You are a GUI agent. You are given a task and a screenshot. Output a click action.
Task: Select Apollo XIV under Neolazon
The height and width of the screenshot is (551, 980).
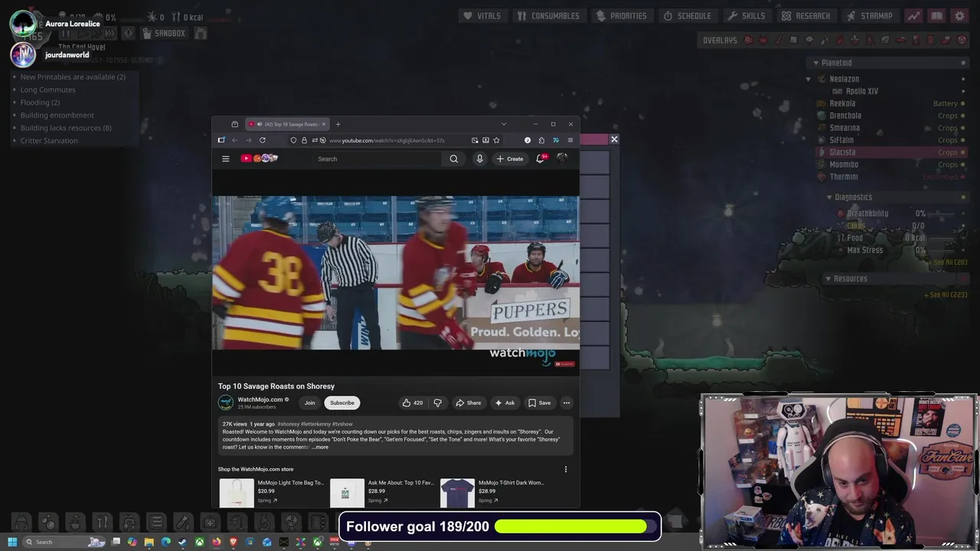point(862,91)
